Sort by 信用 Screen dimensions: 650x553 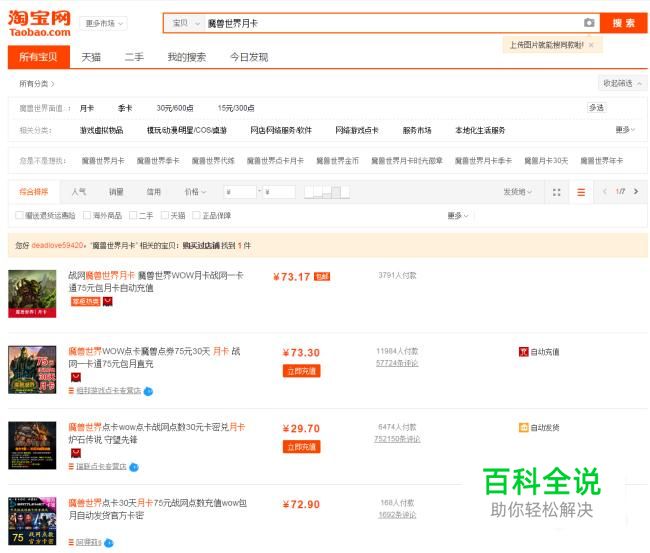point(153,192)
